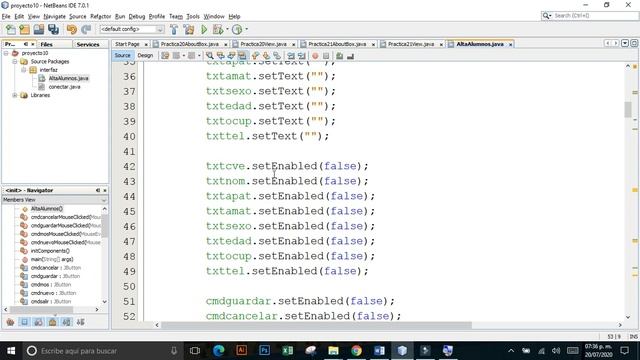This screenshot has width=640, height=360.
Task: Open the Debug Main Project dropdown arrow
Action: [227, 29]
